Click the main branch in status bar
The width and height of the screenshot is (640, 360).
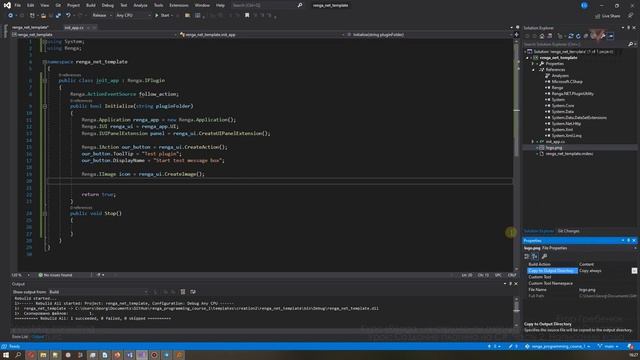pyautogui.click(x=608, y=347)
